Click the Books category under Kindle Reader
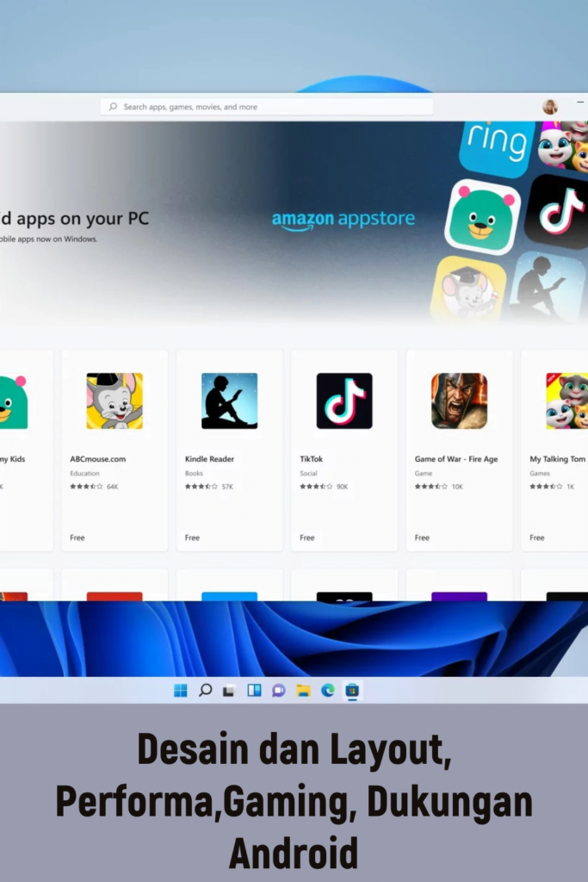This screenshot has height=882, width=588. click(x=194, y=474)
